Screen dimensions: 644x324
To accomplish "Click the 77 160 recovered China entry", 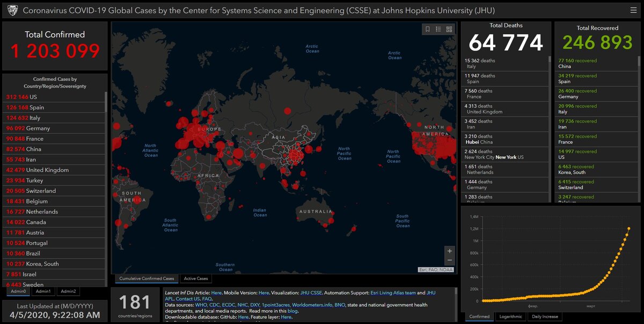I will click(596, 63).
